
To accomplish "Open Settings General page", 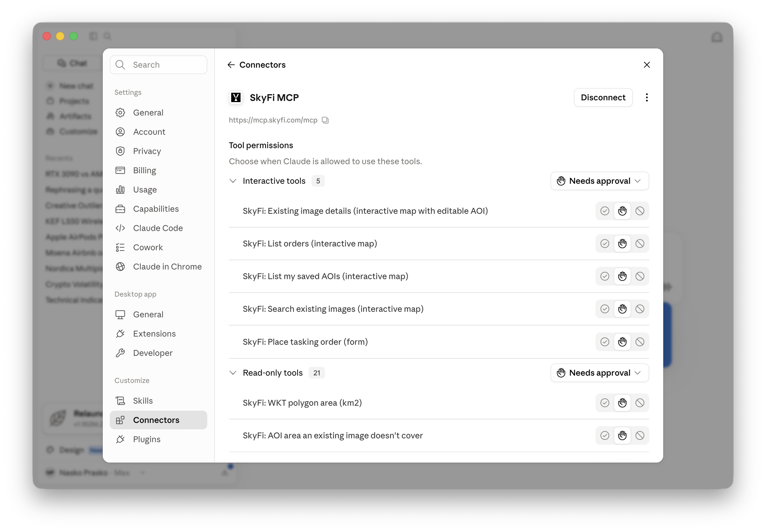I will (159, 113).
